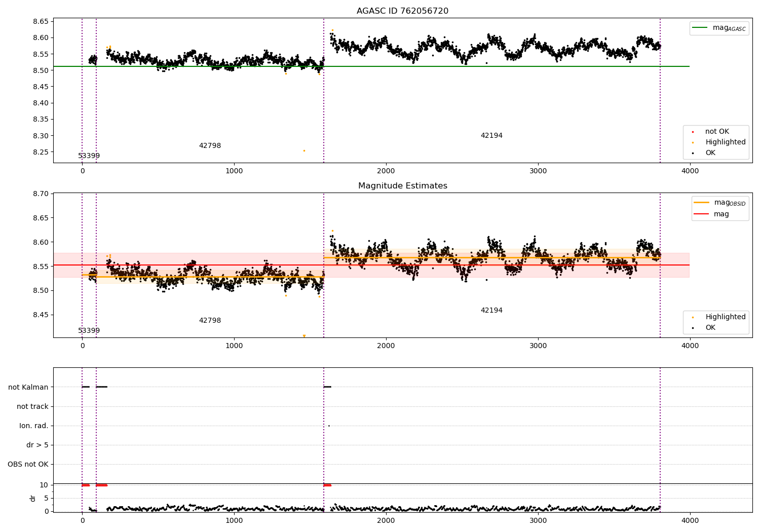Click x-axis tick 2000 under the top plot

click(386, 171)
